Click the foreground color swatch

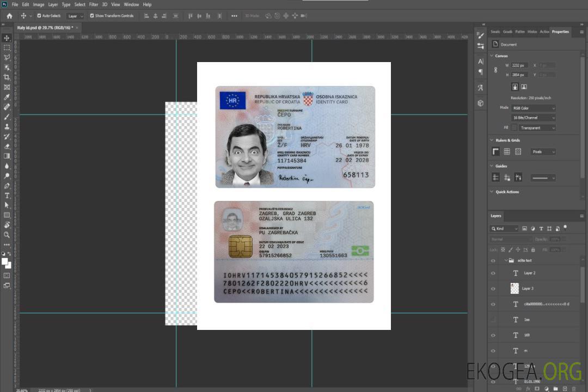tap(4, 262)
